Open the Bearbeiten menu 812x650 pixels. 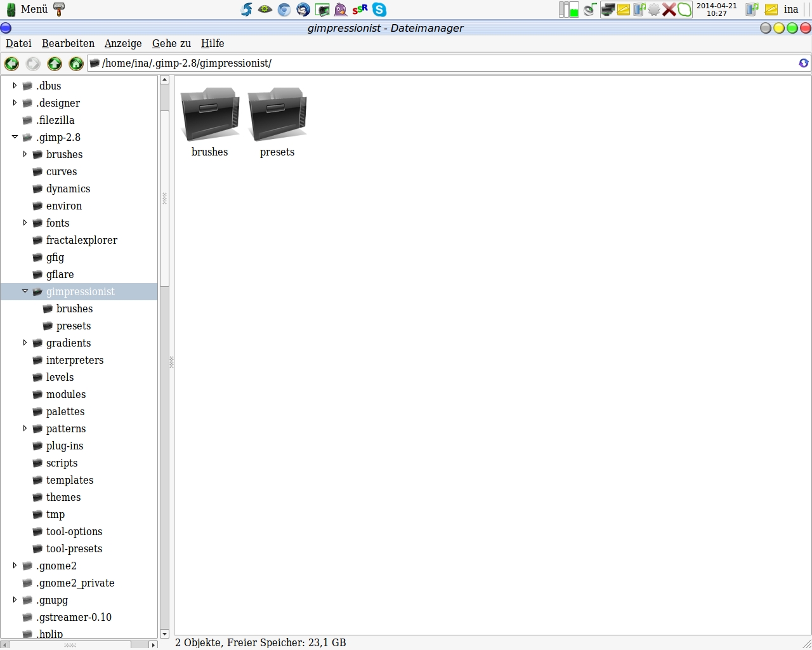[68, 43]
